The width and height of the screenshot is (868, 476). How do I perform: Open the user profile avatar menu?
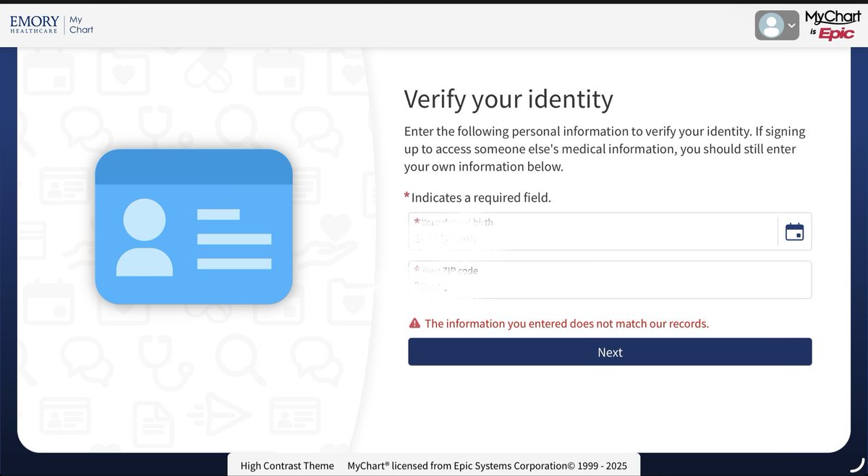(776, 25)
